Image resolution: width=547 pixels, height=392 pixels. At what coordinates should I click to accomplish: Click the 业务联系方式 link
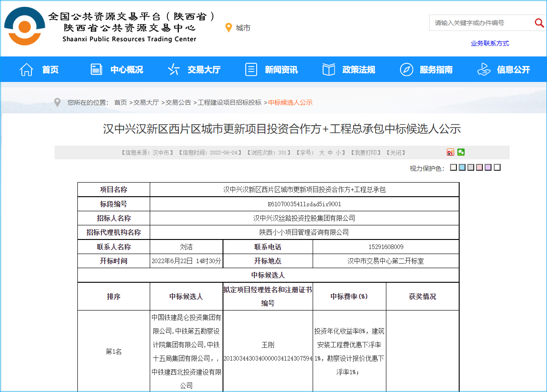490,44
